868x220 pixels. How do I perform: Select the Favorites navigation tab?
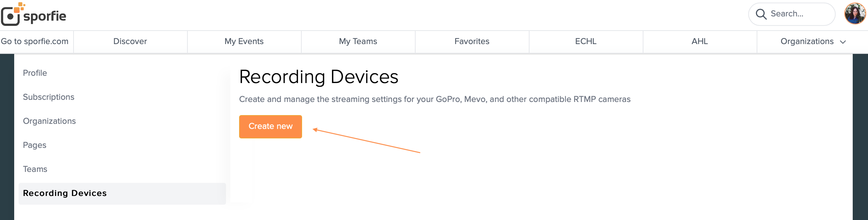click(472, 42)
